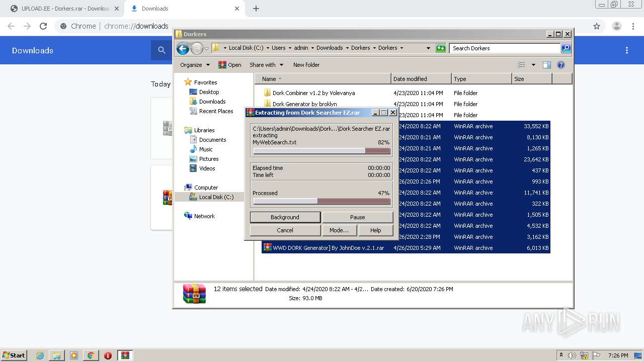Focus the Search Dorkers input field
Viewport: 644px width, 362px height.
[505, 48]
